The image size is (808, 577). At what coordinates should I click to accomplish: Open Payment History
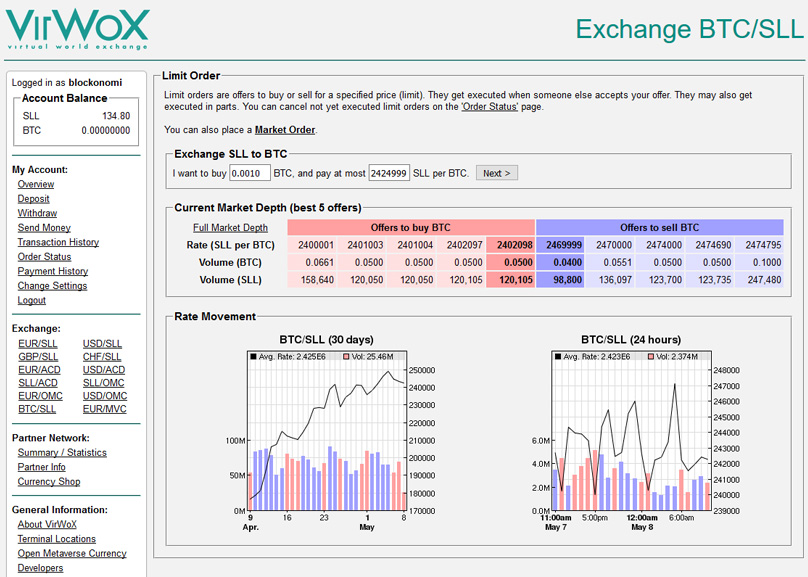53,271
